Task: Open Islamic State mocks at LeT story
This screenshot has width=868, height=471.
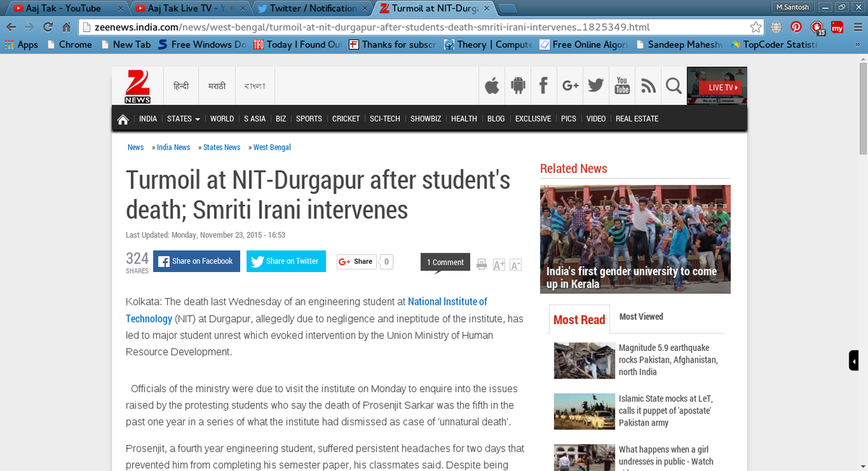Action: [x=665, y=410]
